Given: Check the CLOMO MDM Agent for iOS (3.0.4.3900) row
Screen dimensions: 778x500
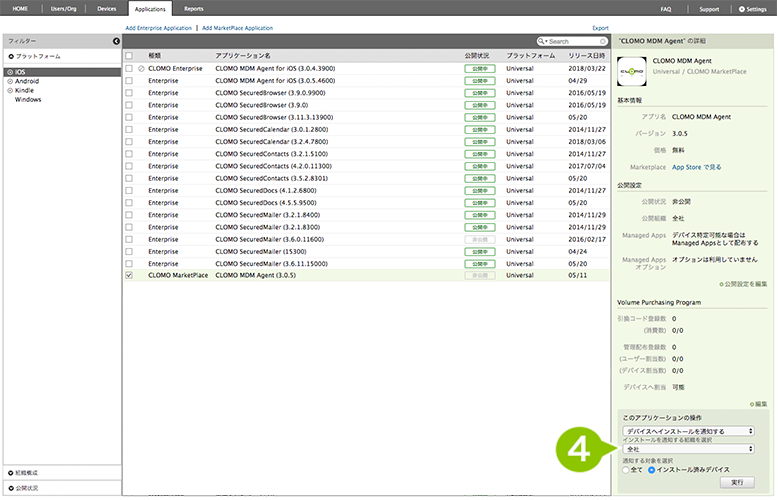Looking at the screenshot, I should click(x=129, y=68).
